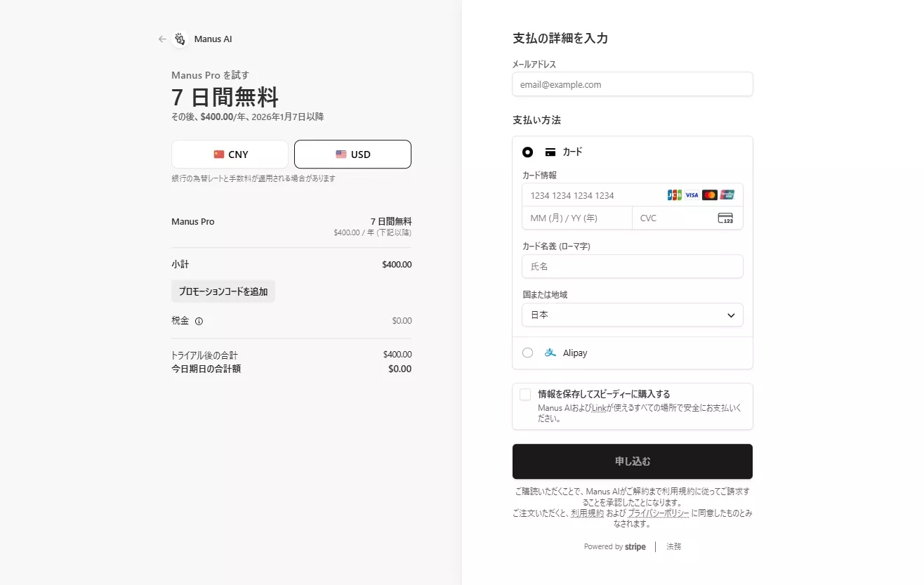Click the 税金 amount $0.00
The width and height of the screenshot is (924, 585).
pyautogui.click(x=402, y=321)
